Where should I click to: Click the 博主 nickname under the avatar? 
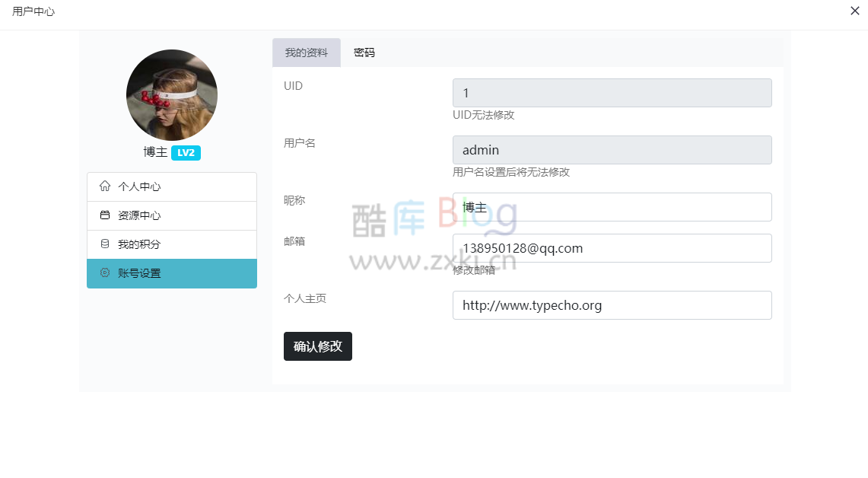(155, 152)
